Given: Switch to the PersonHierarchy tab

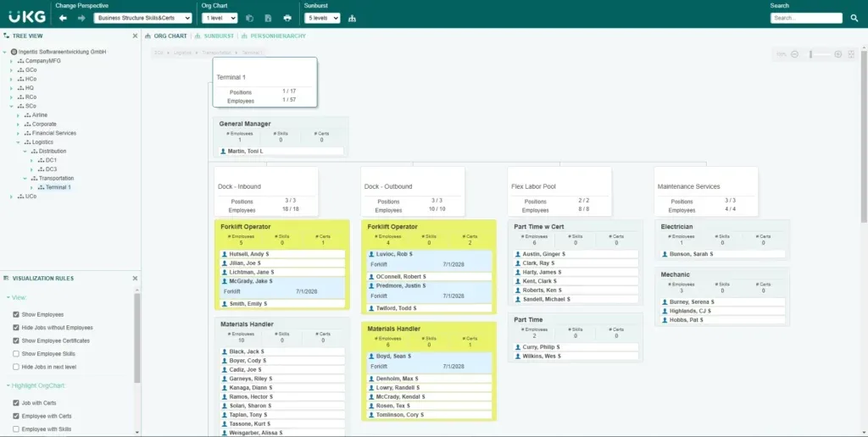Looking at the screenshot, I should click(x=274, y=36).
